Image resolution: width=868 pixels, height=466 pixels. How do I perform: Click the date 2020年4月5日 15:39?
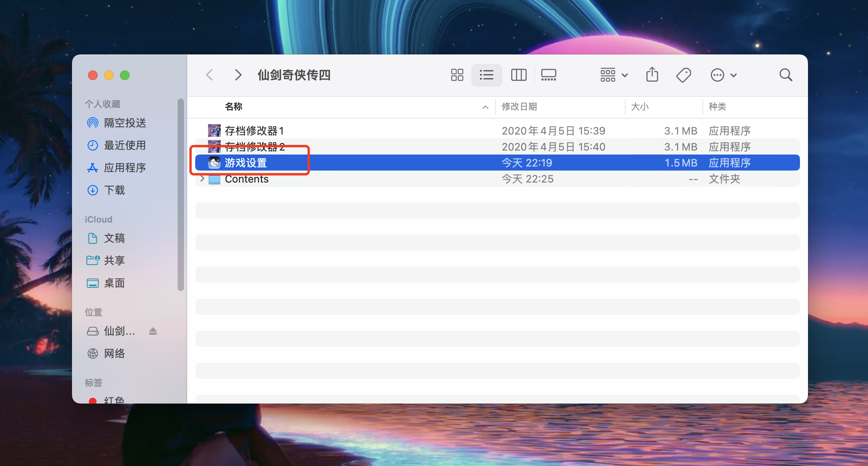(x=553, y=131)
